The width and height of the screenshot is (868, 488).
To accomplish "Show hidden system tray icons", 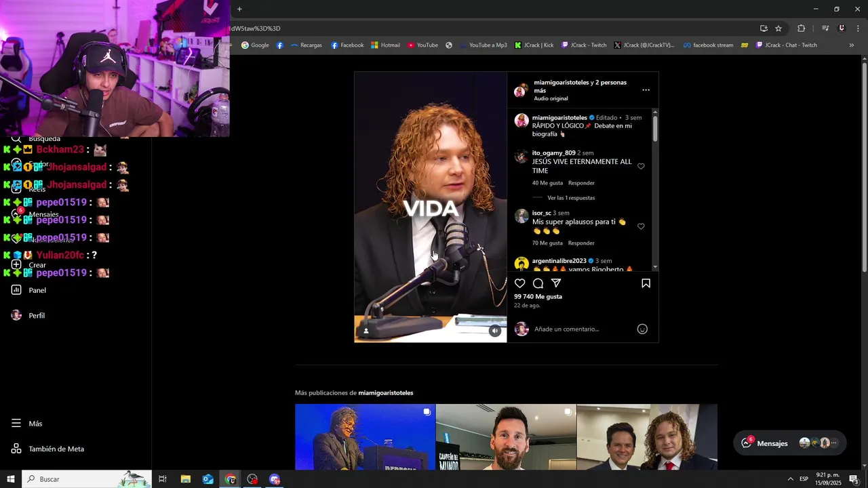I will point(790,479).
